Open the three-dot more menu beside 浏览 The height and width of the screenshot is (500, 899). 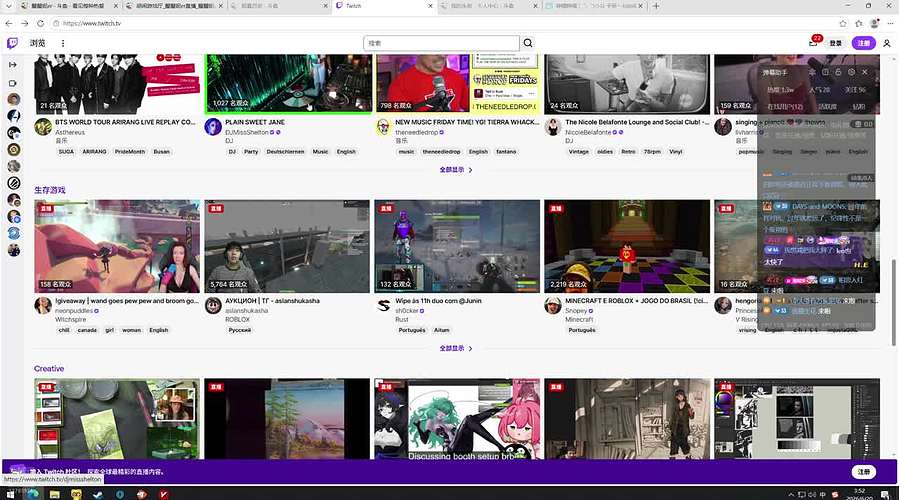(x=62, y=43)
